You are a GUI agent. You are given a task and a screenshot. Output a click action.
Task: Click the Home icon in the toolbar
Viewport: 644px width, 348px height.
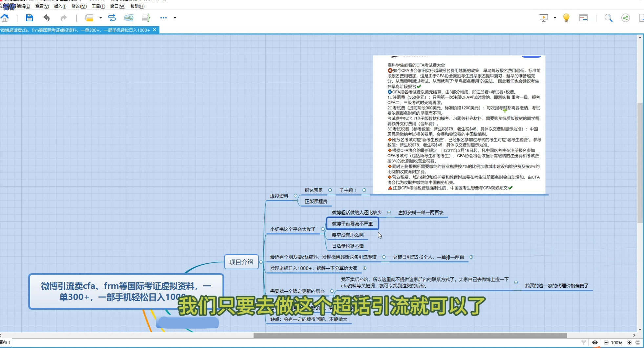(5, 18)
